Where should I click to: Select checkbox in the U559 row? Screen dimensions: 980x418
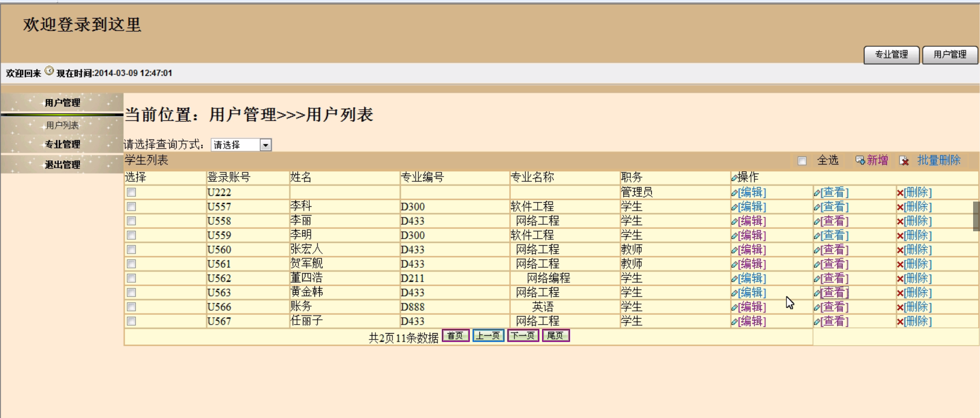tap(132, 235)
